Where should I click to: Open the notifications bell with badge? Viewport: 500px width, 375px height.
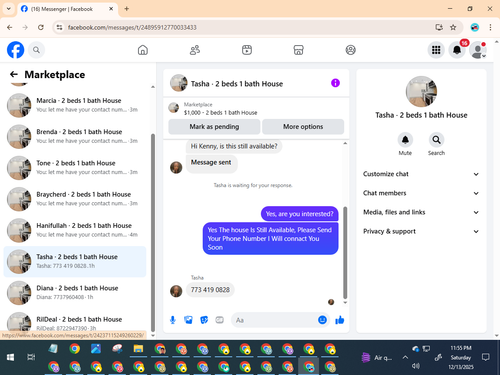pyautogui.click(x=457, y=50)
